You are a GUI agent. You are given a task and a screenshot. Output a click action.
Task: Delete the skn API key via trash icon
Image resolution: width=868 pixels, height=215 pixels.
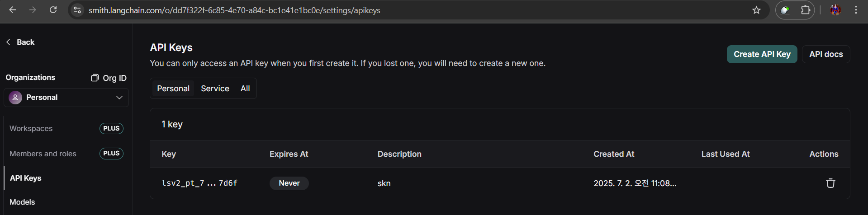pos(830,183)
